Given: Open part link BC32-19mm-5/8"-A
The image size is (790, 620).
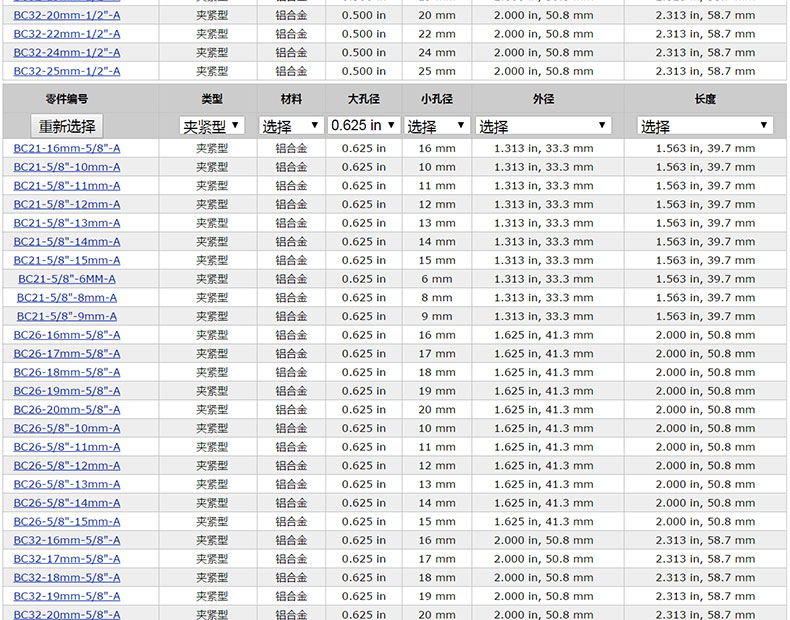Looking at the screenshot, I should (x=67, y=596).
